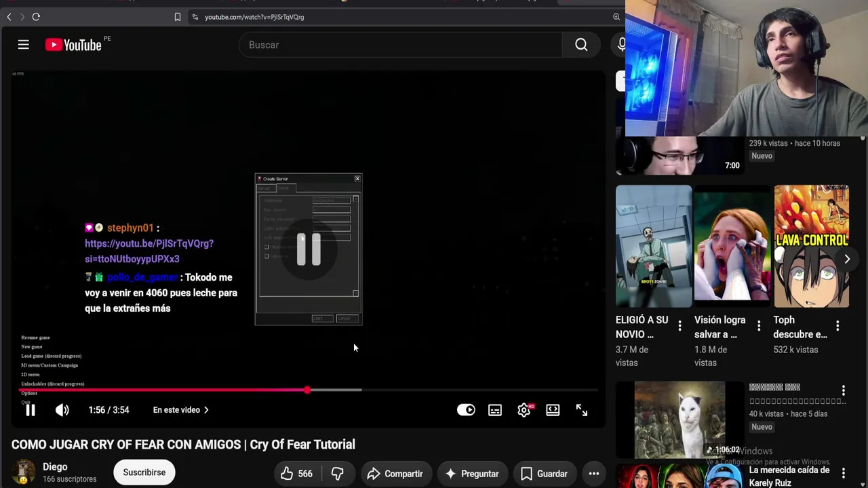Toggle the autoplay switch
This screenshot has height=488, width=868.
point(466,410)
